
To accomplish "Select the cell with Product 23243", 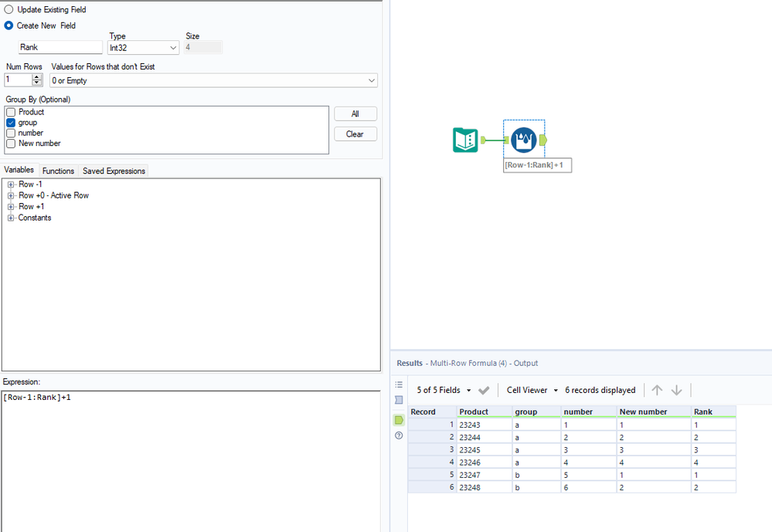I will (485, 425).
